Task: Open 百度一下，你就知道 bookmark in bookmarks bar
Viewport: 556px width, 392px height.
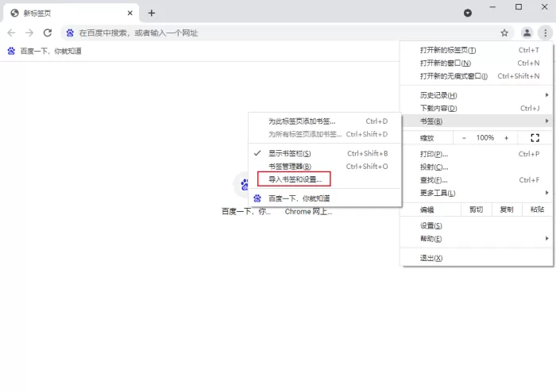Action: 44,51
